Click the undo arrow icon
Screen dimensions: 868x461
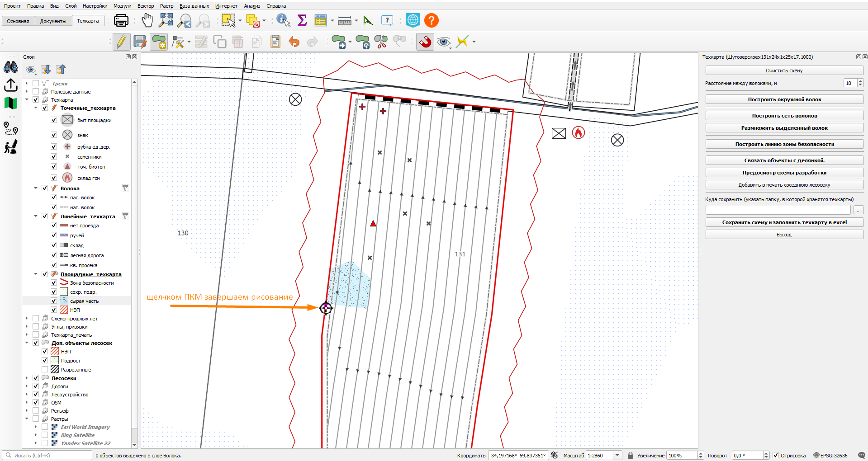pyautogui.click(x=294, y=42)
